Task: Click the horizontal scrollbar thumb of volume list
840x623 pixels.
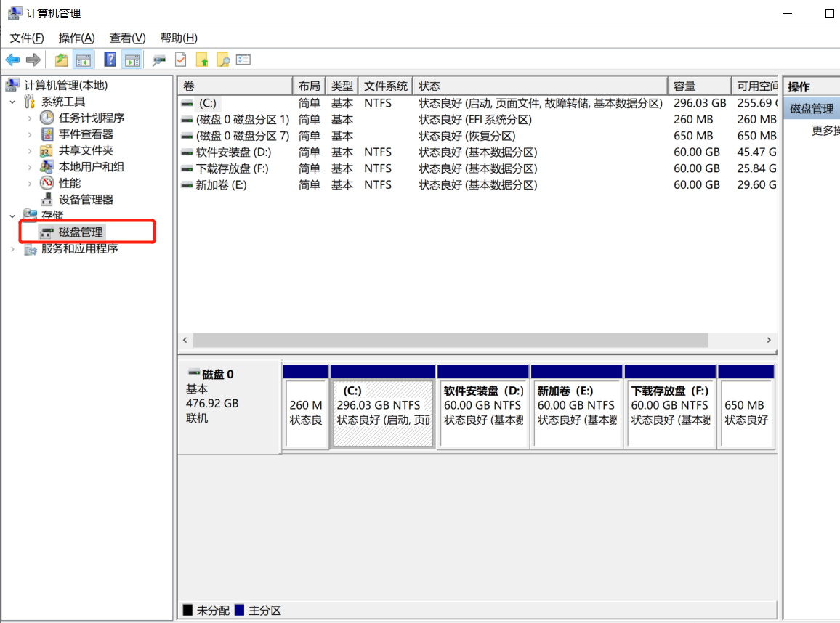Action: [451, 340]
